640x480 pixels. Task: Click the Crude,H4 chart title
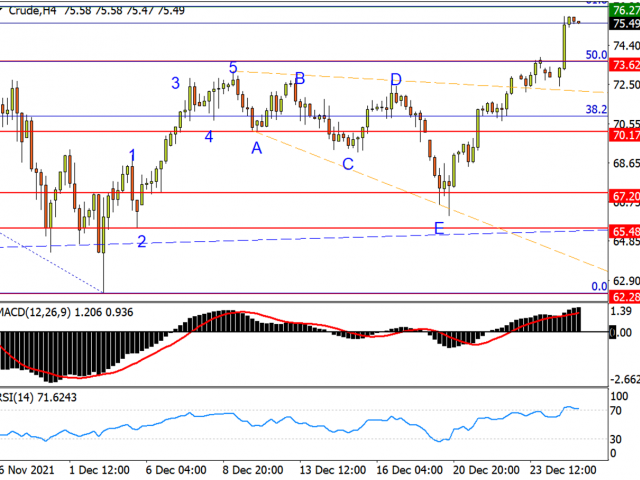pyautogui.click(x=30, y=10)
